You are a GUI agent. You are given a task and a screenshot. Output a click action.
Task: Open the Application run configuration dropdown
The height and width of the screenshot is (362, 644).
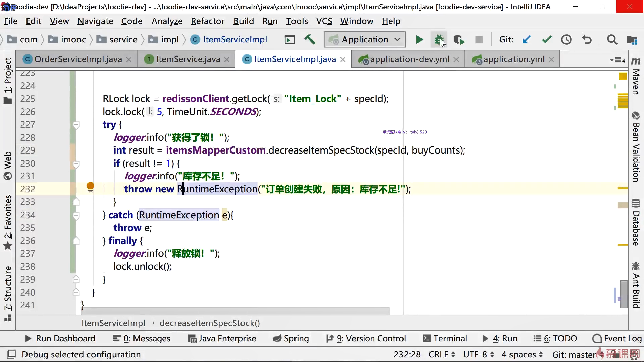365,40
